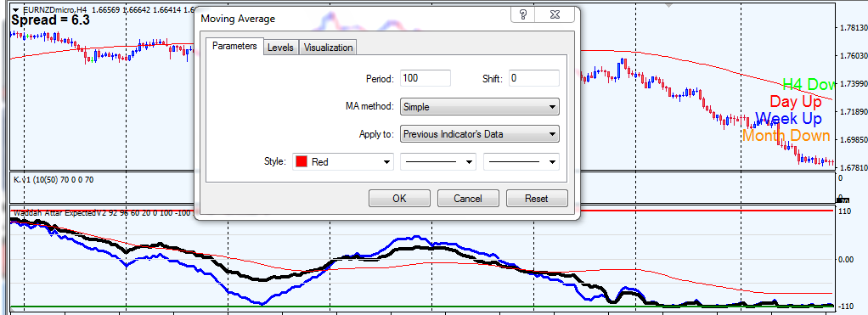Confirm with the OK button
This screenshot has width=868, height=315.
pyautogui.click(x=400, y=198)
